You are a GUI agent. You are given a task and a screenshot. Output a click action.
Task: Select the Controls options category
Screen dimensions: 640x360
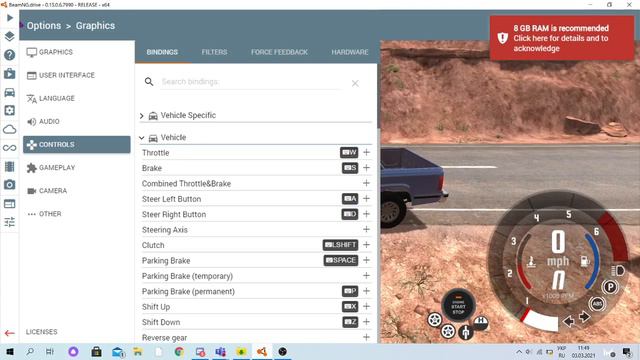coord(77,144)
